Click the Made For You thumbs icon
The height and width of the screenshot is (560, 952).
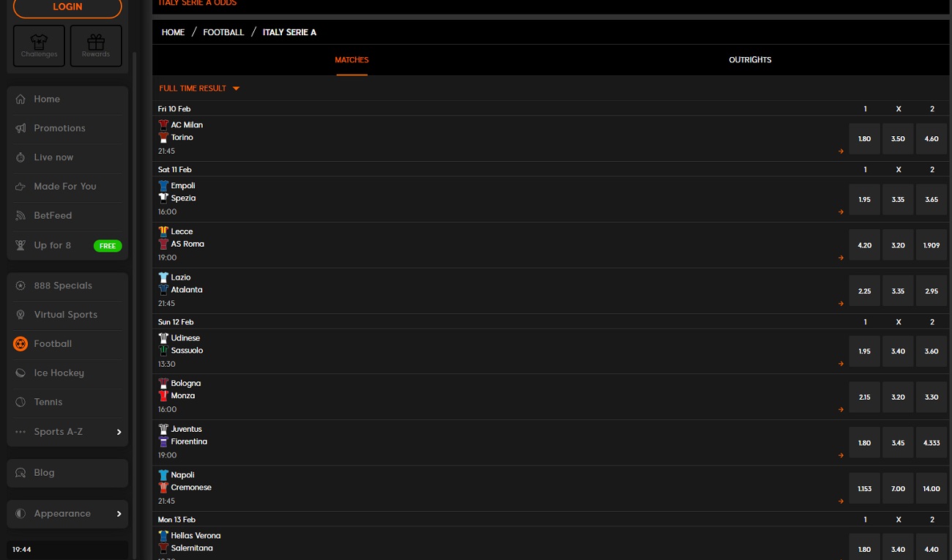point(21,187)
